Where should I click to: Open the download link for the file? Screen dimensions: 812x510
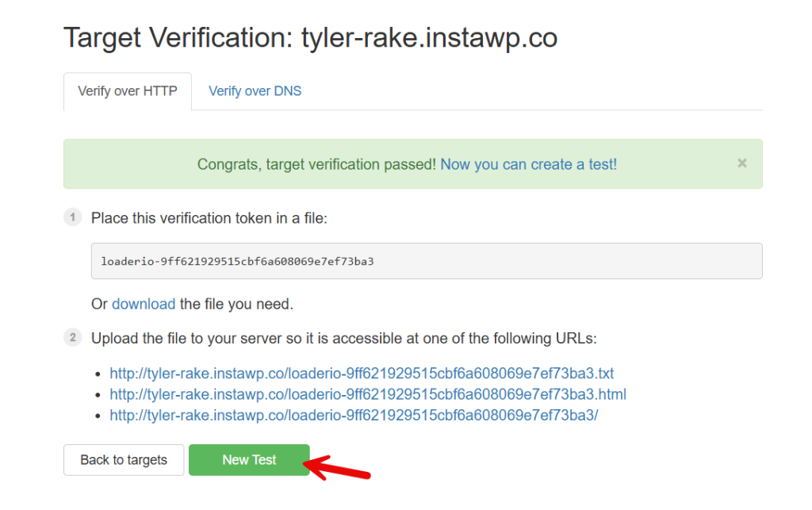144,304
